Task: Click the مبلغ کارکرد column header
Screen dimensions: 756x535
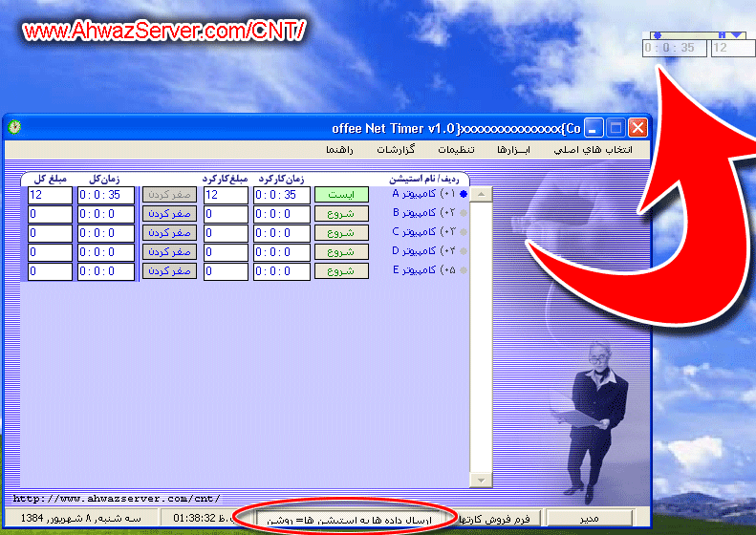Action: coord(225,179)
